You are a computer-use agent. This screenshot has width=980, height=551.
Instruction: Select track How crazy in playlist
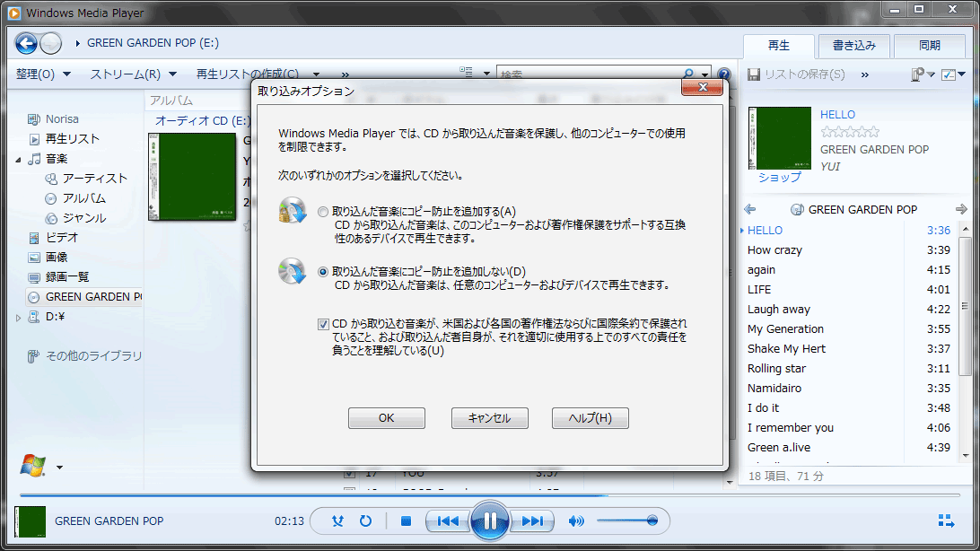[x=774, y=249]
